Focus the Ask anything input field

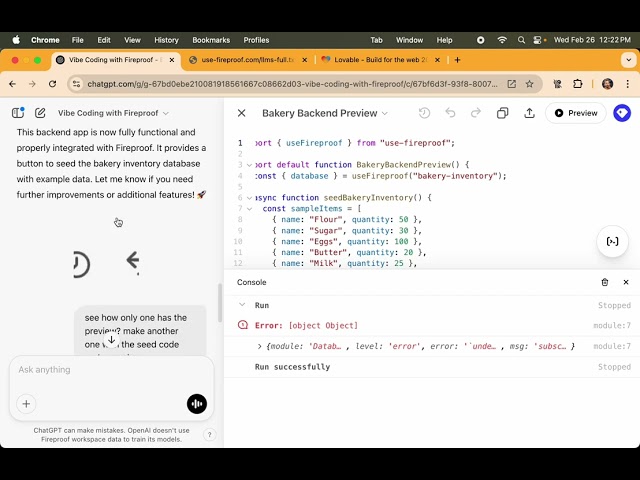[111, 370]
